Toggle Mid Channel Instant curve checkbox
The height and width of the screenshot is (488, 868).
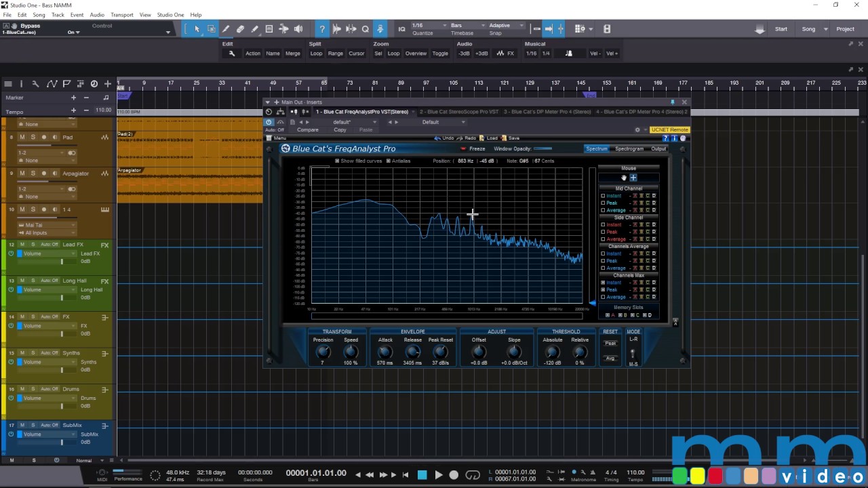point(603,196)
